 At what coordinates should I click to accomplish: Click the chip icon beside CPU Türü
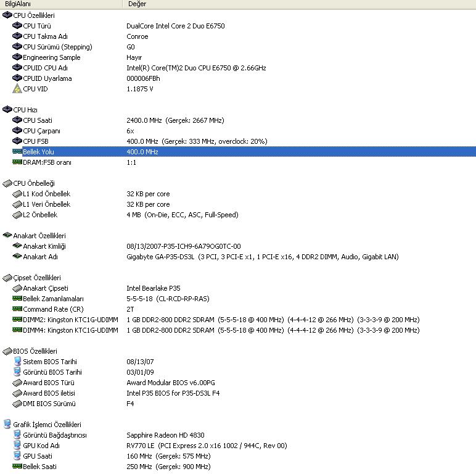pos(17,25)
